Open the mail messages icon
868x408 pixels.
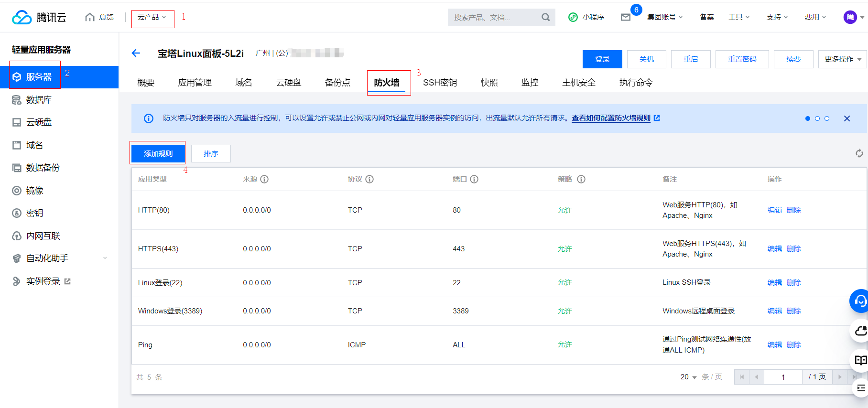(x=626, y=17)
